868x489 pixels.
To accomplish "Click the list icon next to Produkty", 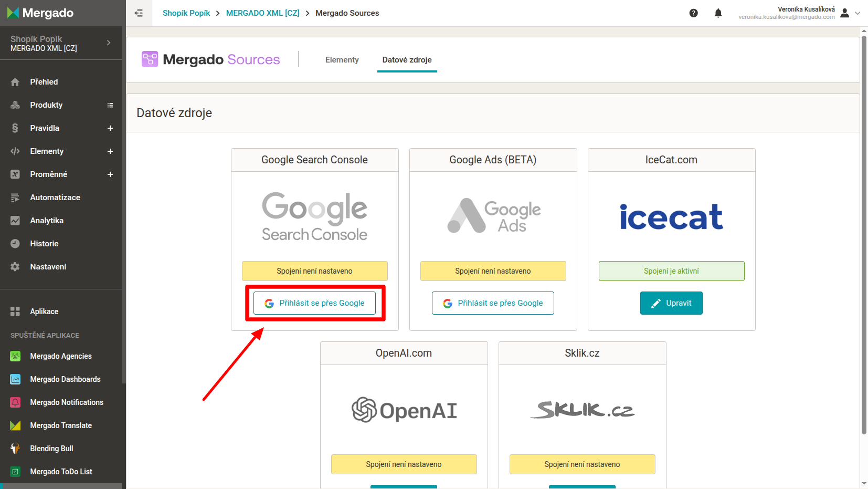I will click(x=110, y=105).
